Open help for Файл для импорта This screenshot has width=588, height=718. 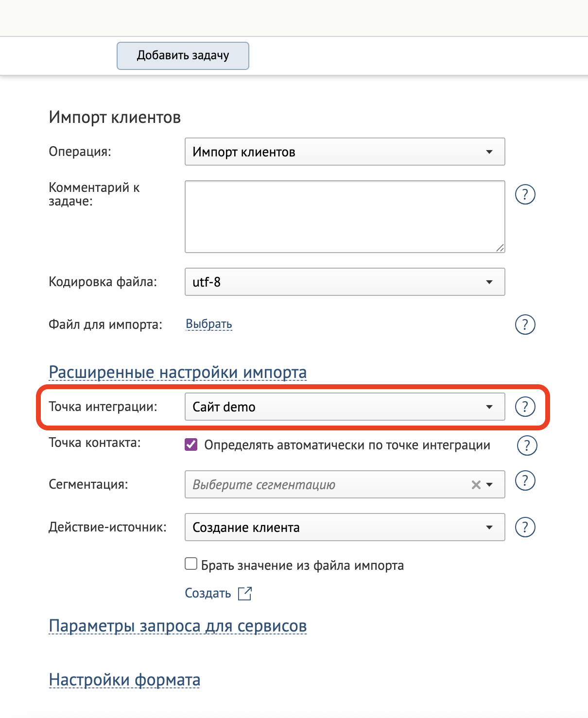click(x=525, y=325)
